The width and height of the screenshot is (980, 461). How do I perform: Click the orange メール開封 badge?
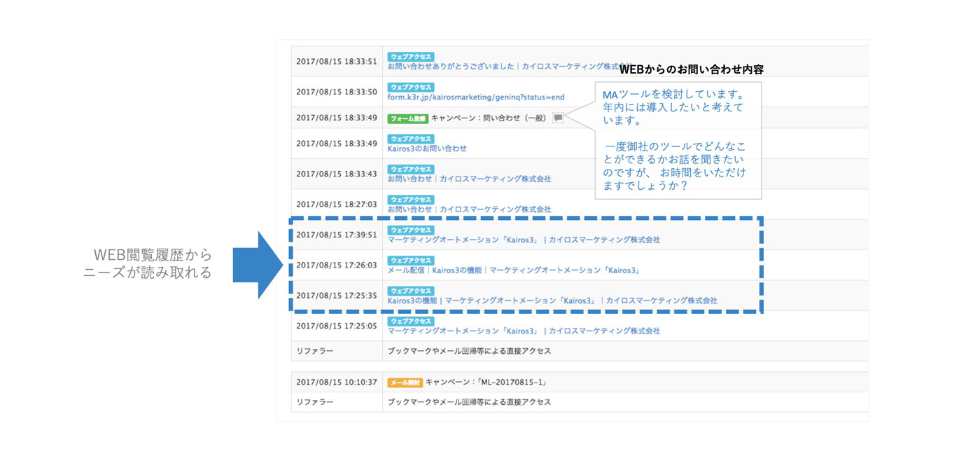tap(405, 383)
